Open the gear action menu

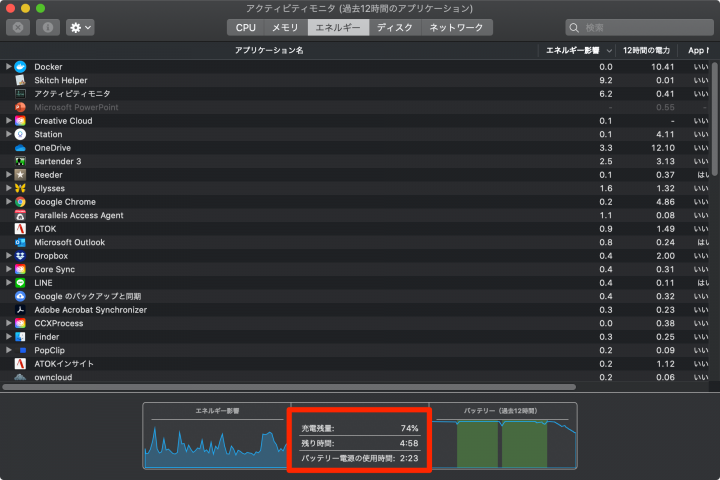coord(80,28)
